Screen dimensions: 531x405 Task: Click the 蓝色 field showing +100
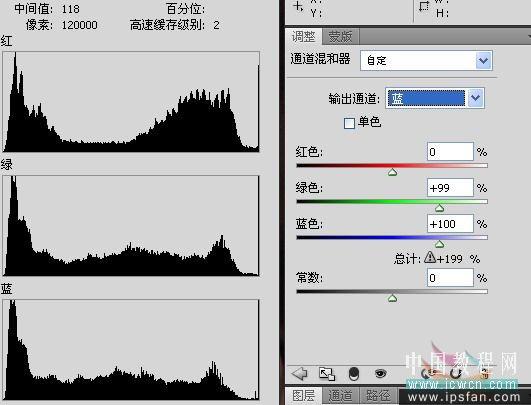(x=450, y=224)
